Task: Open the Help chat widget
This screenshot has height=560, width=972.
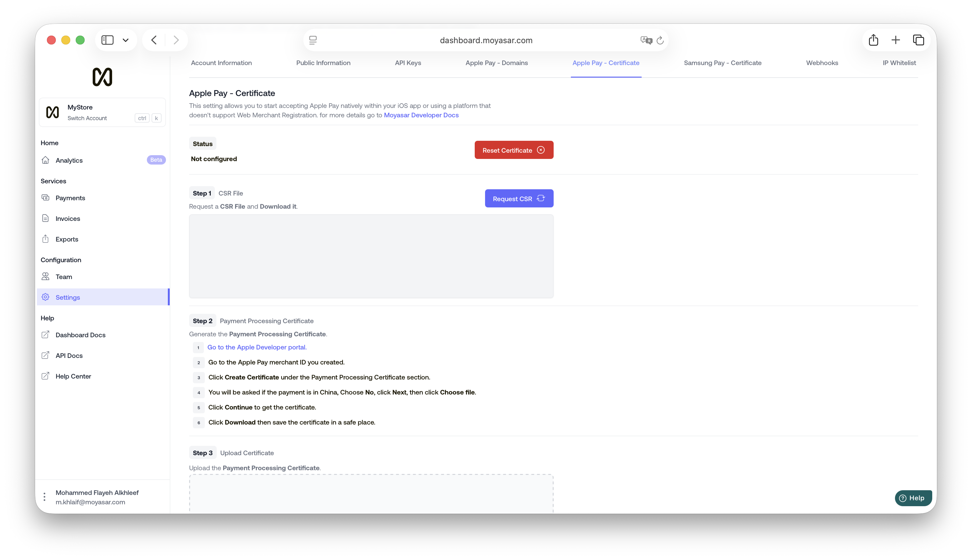Action: 913,498
